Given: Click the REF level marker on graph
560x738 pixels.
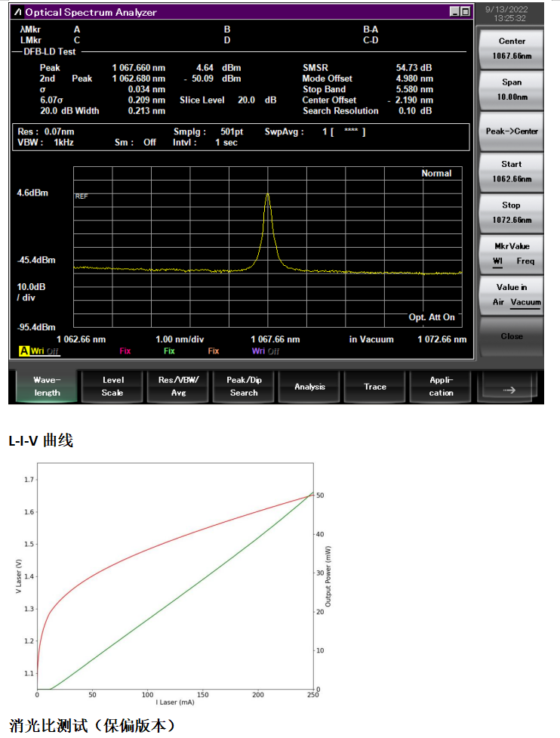Looking at the screenshot, I should coord(81,196).
